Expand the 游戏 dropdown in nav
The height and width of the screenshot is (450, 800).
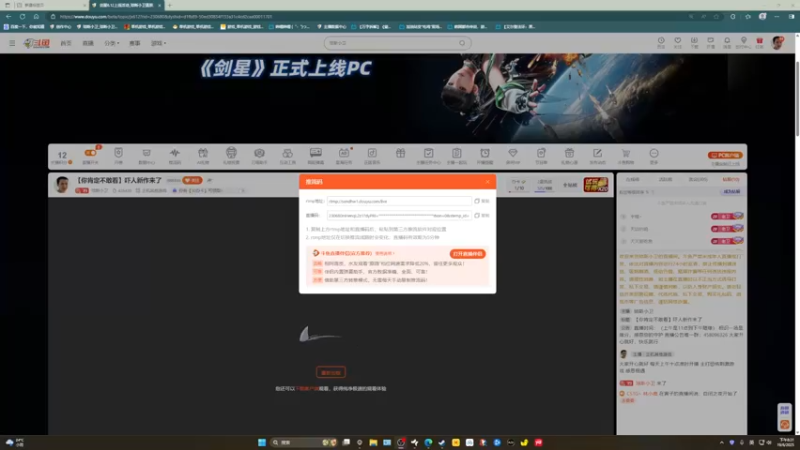(x=159, y=43)
